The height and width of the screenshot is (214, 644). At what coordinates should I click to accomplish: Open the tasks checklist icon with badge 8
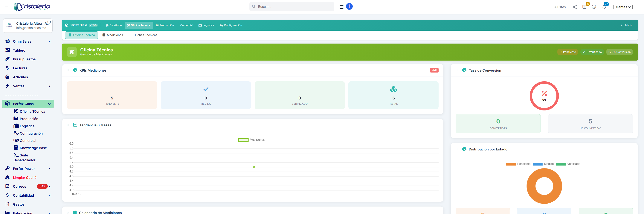tap(584, 7)
